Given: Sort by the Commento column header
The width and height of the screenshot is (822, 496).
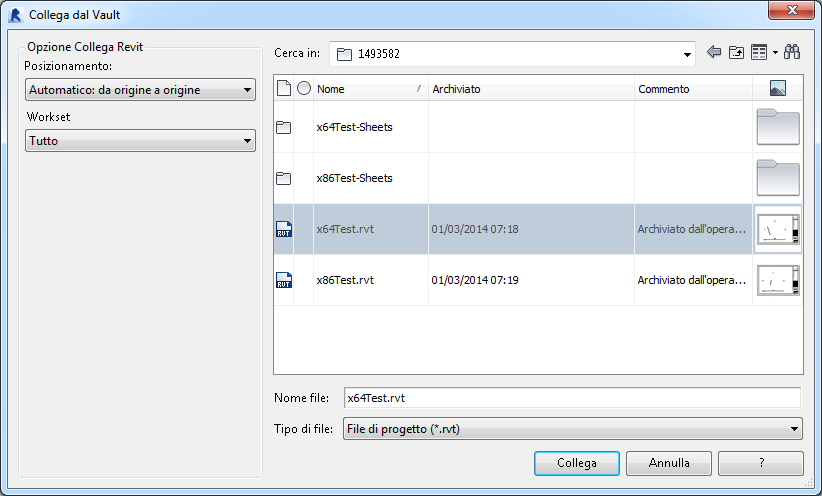Looking at the screenshot, I should tap(694, 89).
